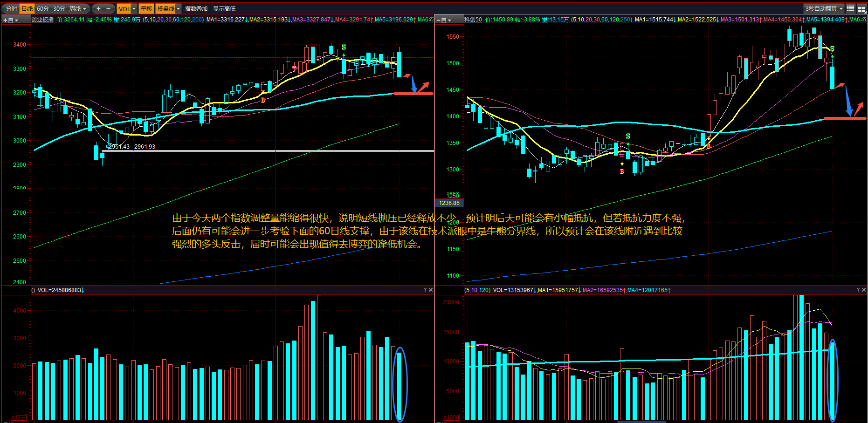Switch to list layout view icon
The image size is (868, 423).
click(850, 8)
